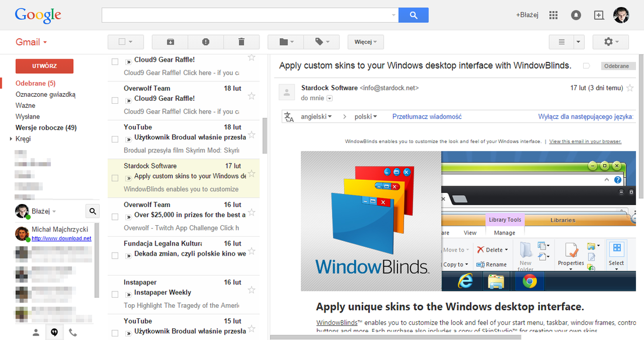The width and height of the screenshot is (644, 340).
Task: Show the contacts list icon under chat
Action: coord(36,332)
